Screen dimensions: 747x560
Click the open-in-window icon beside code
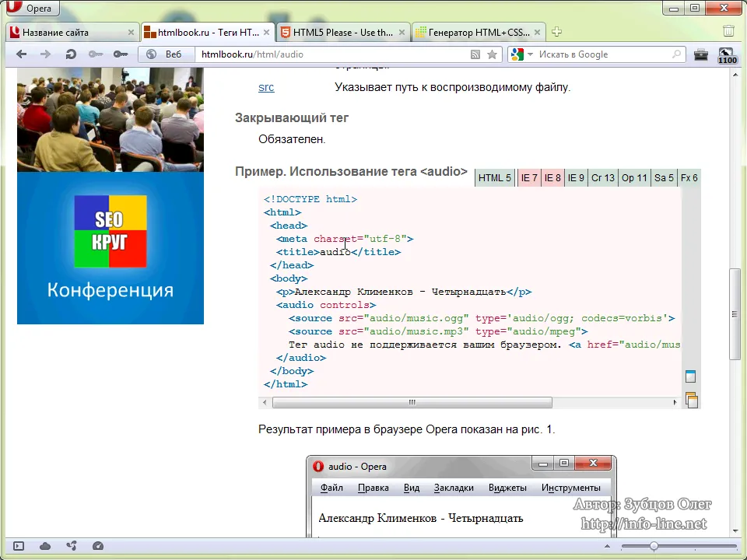point(690,376)
